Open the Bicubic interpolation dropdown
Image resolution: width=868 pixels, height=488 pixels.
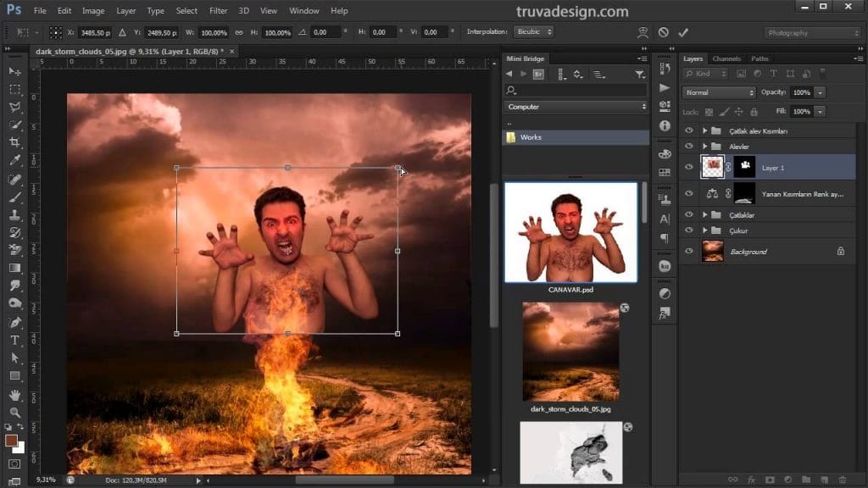coord(533,32)
